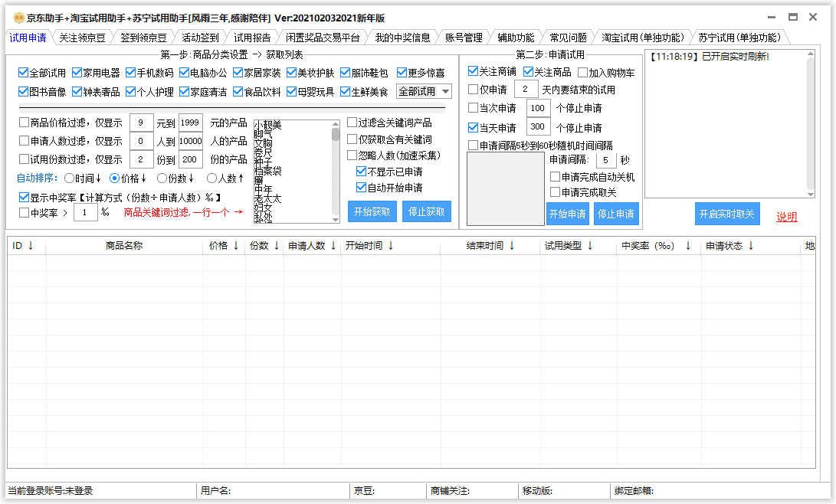
Task: Sort by the 中奖率(‰) column arrow
Action: [x=687, y=247]
